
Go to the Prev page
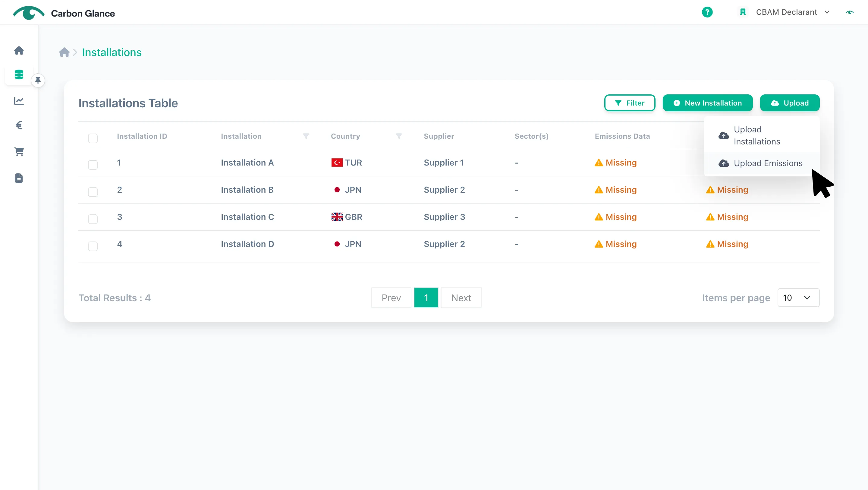(391, 297)
